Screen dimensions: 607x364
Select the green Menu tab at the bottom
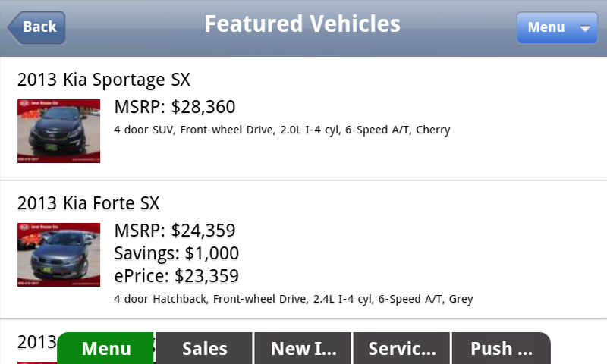[x=106, y=349]
